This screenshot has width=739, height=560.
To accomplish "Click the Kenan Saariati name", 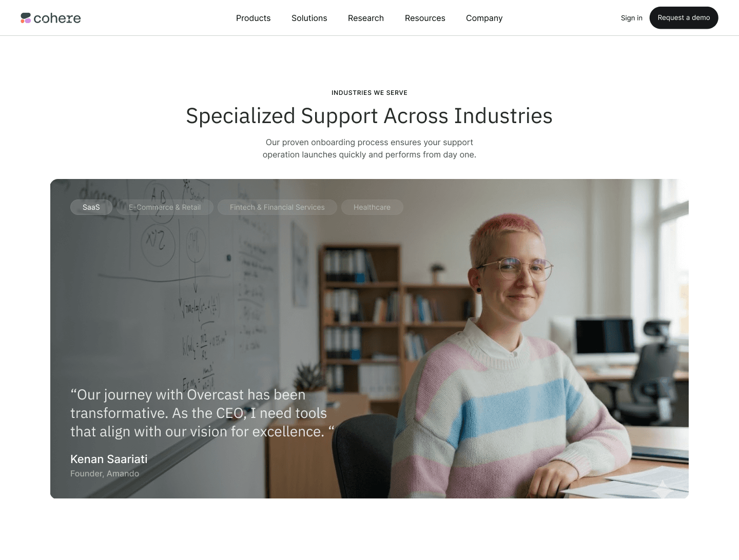I will pos(109,459).
